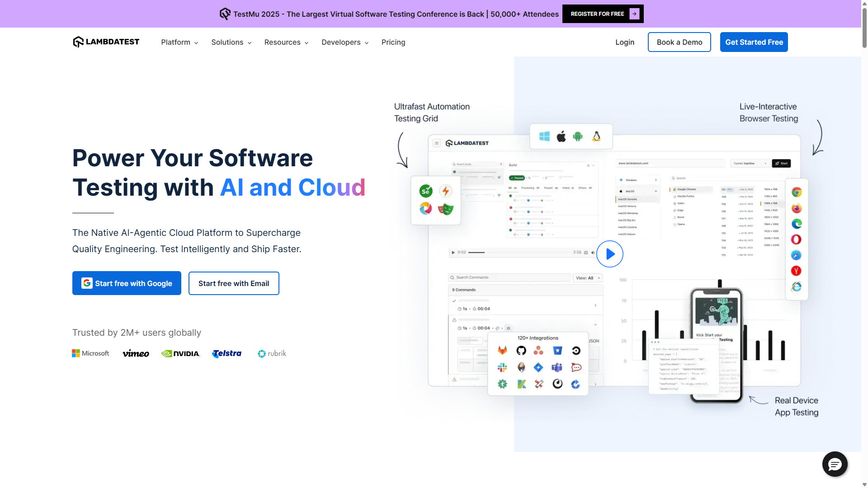Click the Opera browser icon
Image resolution: width=868 pixels, height=488 pixels.
[797, 239]
